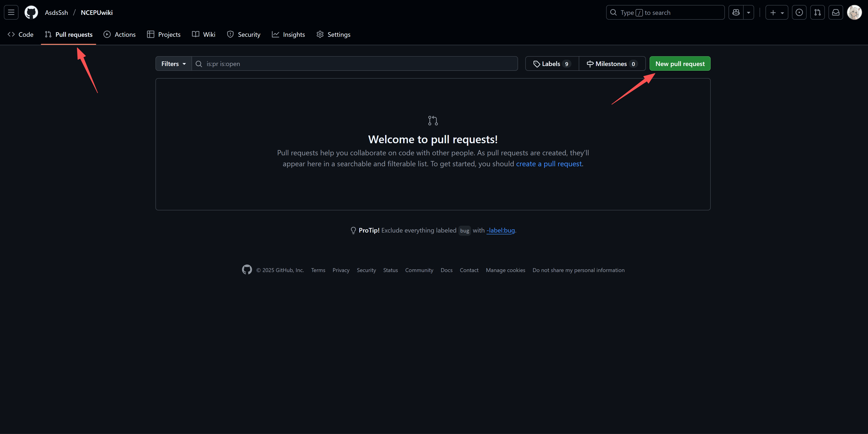868x434 pixels.
Task: Open the Copilot options chevron
Action: click(x=749, y=12)
